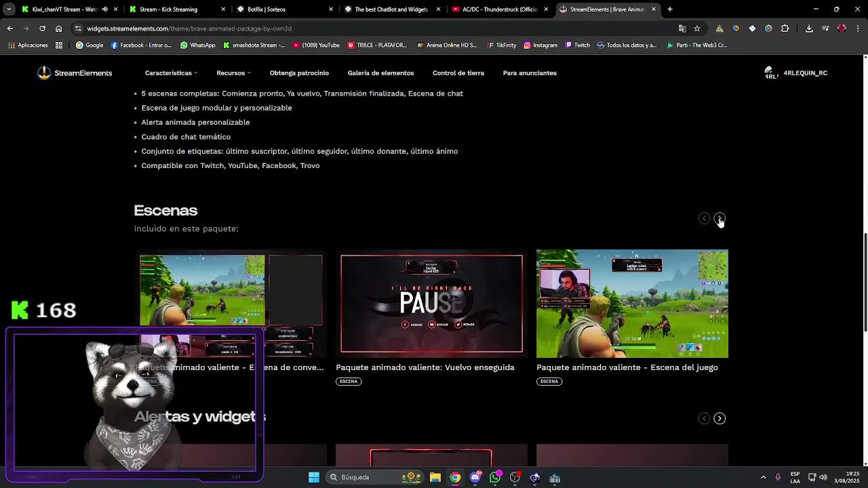Click the ESCENA tag under Vuelvo enseguida
The image size is (868, 488).
349,382
